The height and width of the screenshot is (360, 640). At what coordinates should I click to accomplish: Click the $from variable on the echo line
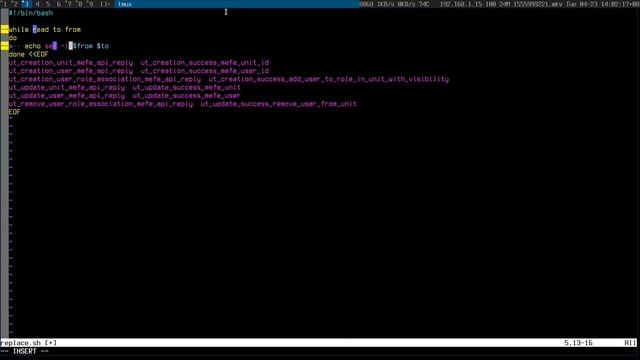point(83,46)
